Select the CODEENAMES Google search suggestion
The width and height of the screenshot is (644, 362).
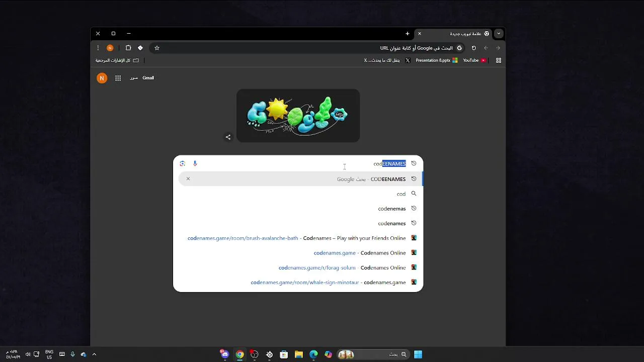(x=300, y=179)
